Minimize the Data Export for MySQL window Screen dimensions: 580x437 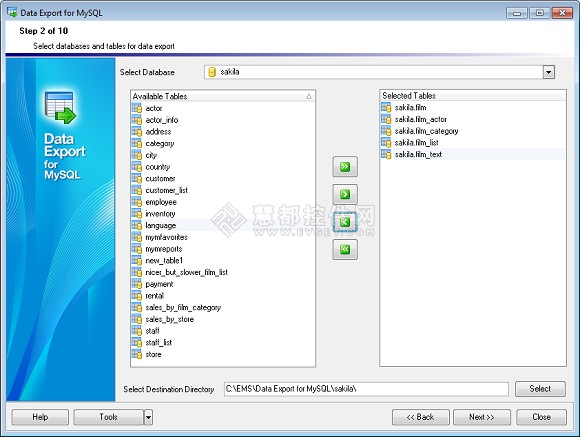tap(517, 13)
